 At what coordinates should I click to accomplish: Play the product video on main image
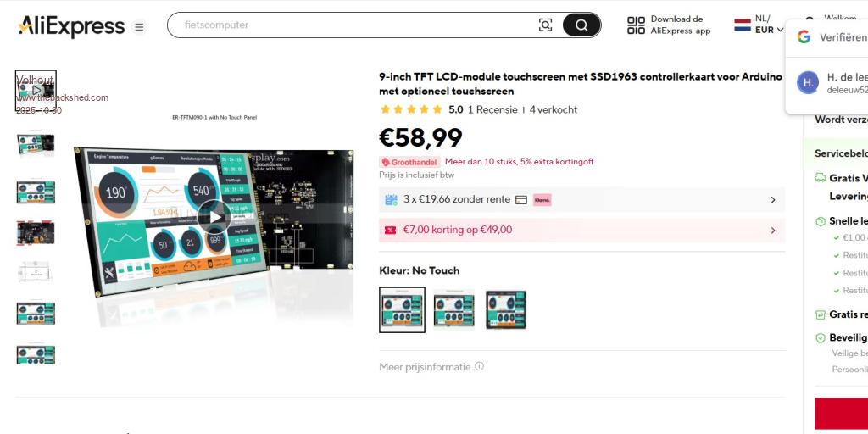pyautogui.click(x=214, y=217)
